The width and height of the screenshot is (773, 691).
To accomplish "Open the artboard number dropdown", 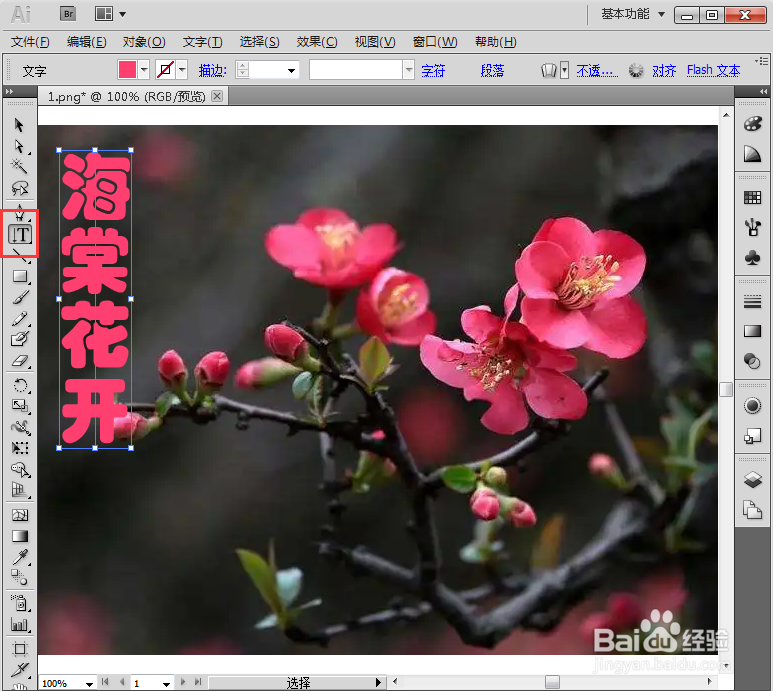I will coord(166,684).
